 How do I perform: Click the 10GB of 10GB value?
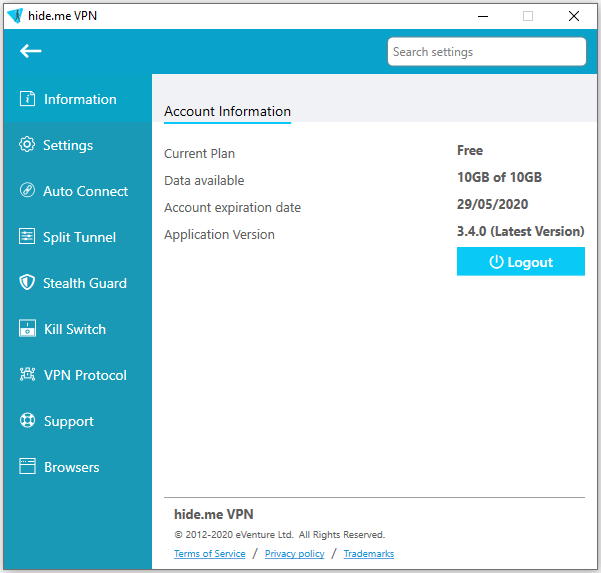(499, 177)
